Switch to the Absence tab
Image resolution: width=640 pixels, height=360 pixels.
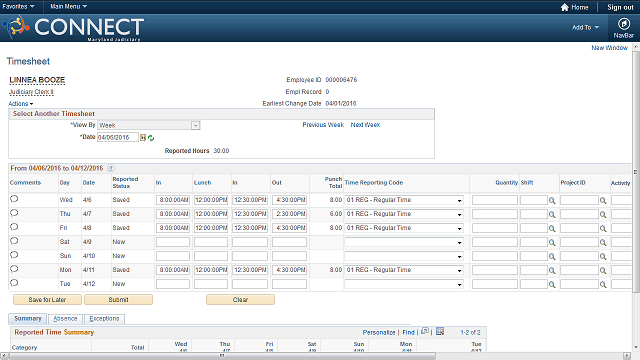[x=65, y=319]
